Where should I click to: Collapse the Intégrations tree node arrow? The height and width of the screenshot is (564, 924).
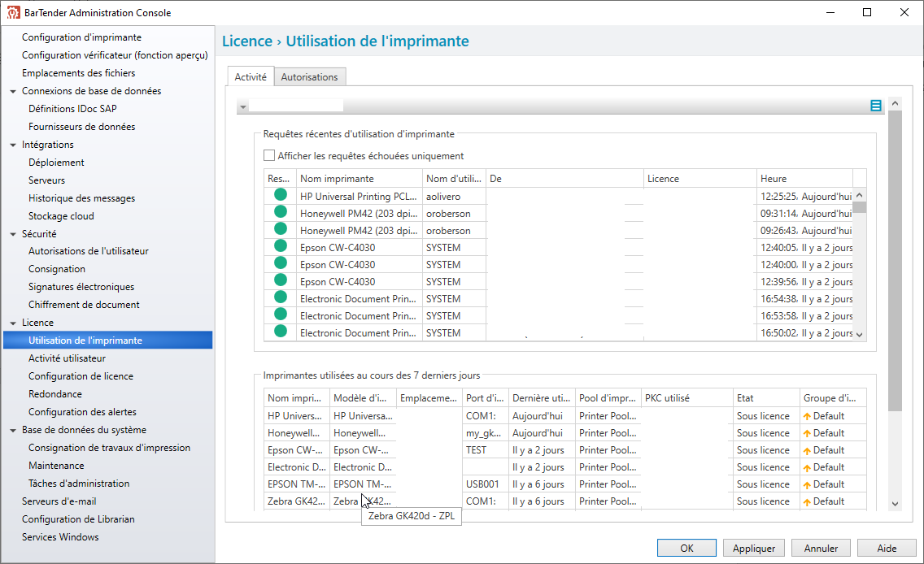coord(13,145)
